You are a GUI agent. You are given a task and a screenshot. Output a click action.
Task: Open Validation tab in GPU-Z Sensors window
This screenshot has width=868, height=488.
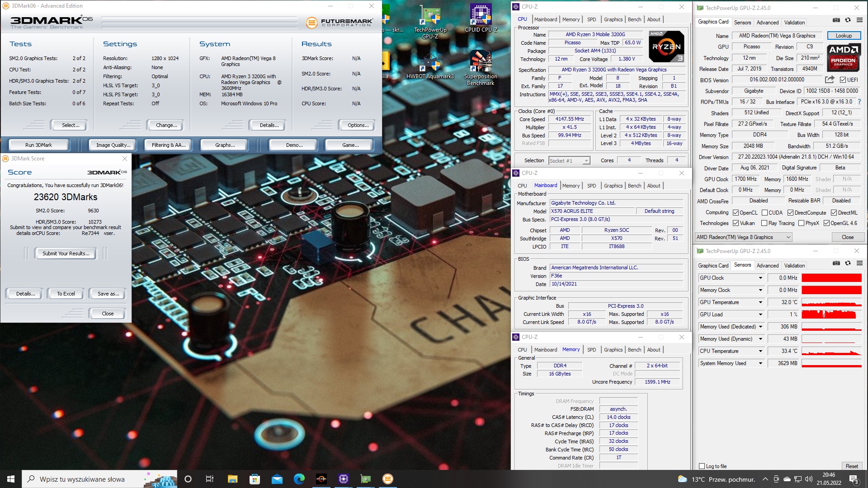[x=794, y=266]
